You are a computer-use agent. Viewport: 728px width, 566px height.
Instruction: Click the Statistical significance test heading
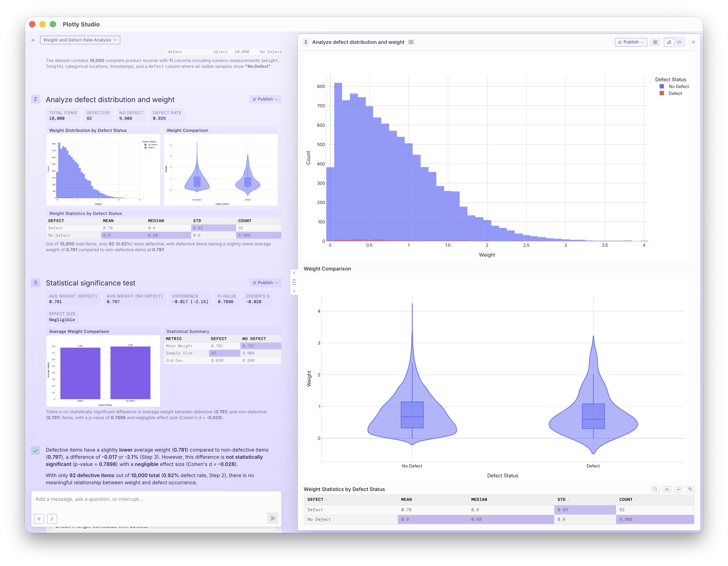[x=90, y=283]
